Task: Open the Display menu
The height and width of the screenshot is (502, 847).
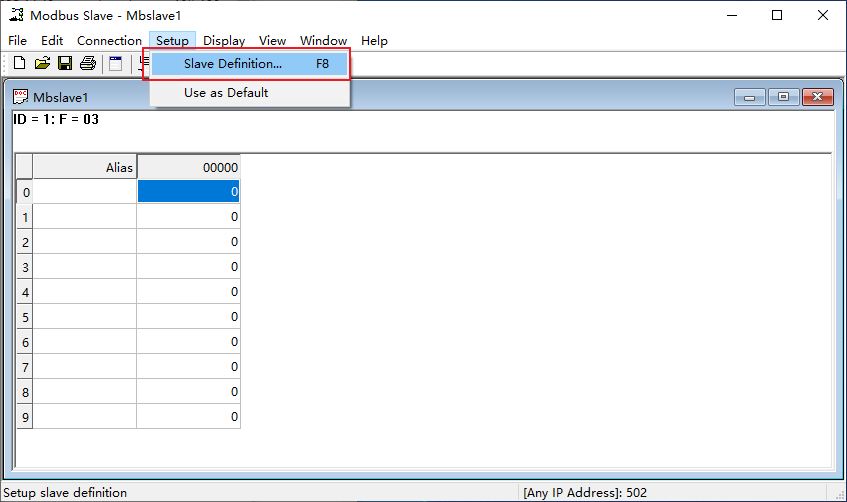Action: [224, 41]
